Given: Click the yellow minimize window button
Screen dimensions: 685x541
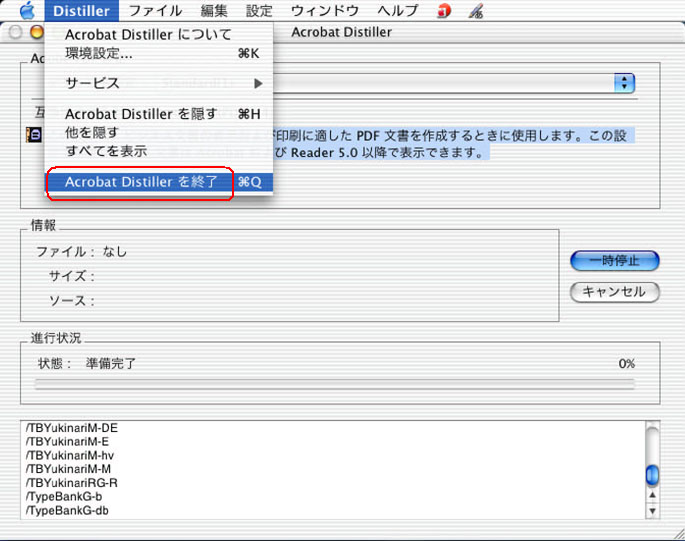Looking at the screenshot, I should 37,32.
